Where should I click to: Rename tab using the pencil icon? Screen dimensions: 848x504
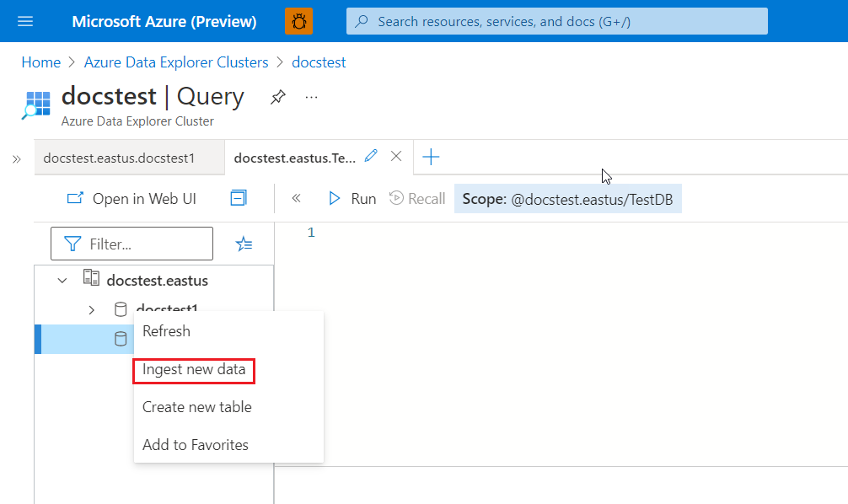point(371,156)
